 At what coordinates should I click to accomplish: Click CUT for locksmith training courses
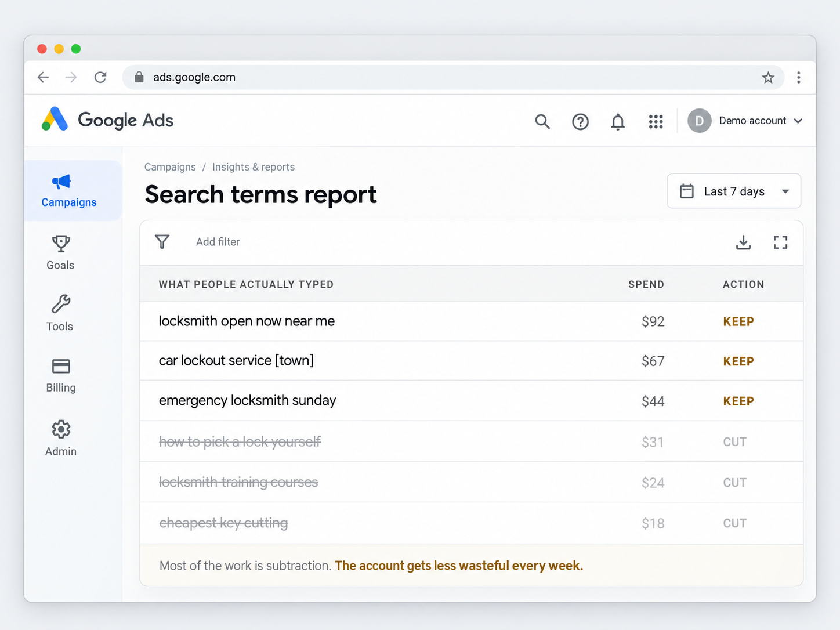point(734,483)
